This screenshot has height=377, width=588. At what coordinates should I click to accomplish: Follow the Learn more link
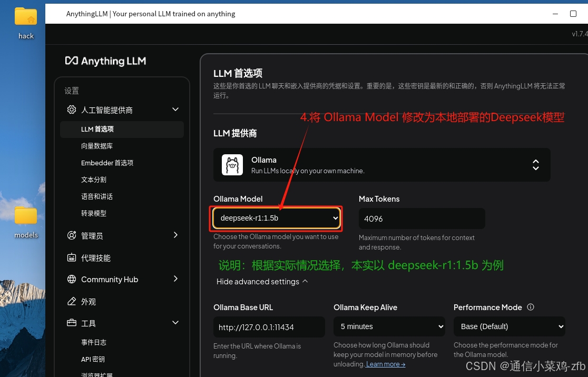point(386,364)
